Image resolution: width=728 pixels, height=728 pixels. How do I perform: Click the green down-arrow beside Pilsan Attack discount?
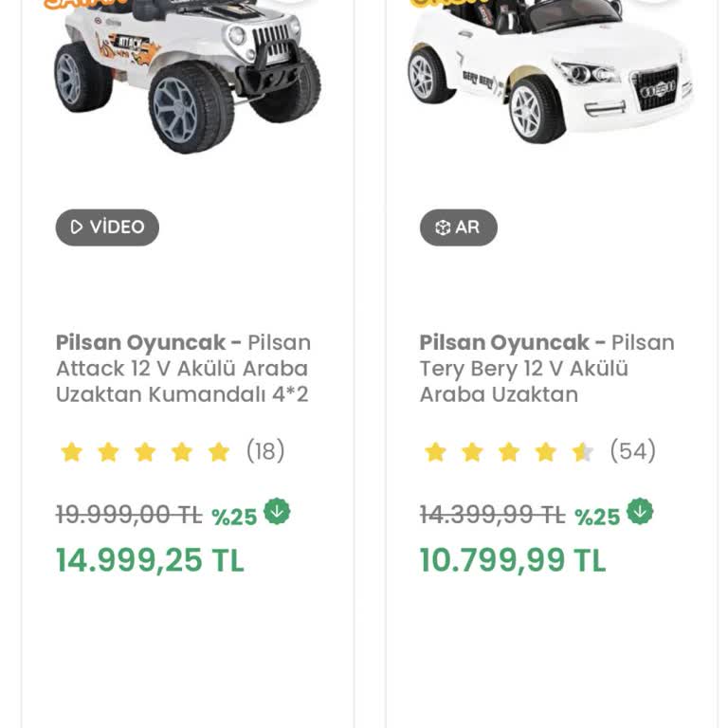[x=277, y=512]
